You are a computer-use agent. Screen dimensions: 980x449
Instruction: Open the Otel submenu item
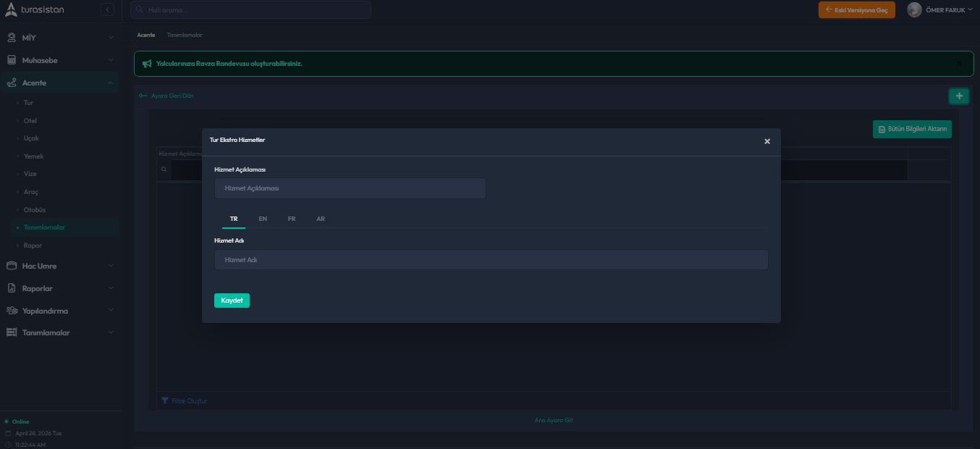click(30, 121)
